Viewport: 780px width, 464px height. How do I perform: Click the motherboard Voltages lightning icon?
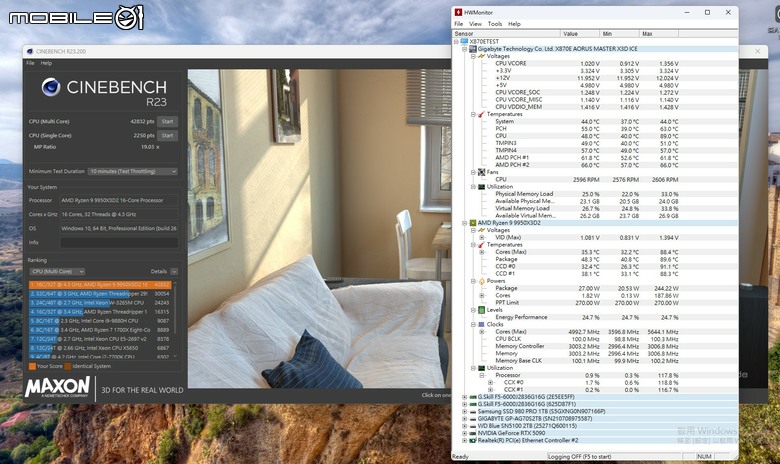[481, 56]
